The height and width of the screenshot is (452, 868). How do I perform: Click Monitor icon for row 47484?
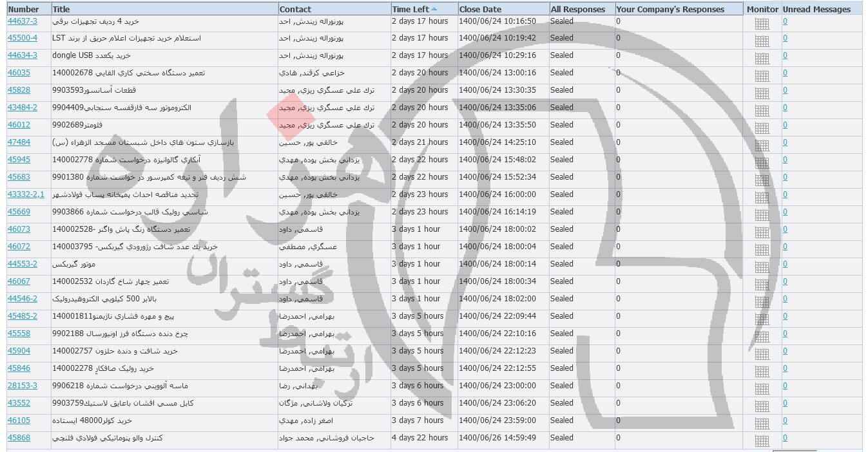click(762, 145)
